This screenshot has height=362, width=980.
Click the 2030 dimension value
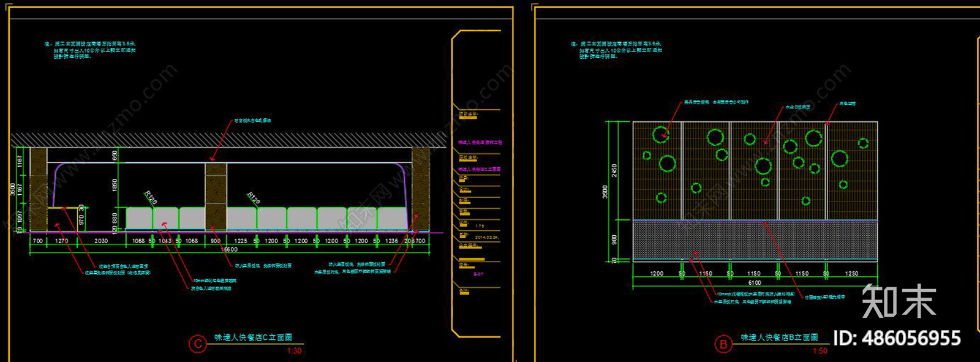(x=101, y=241)
